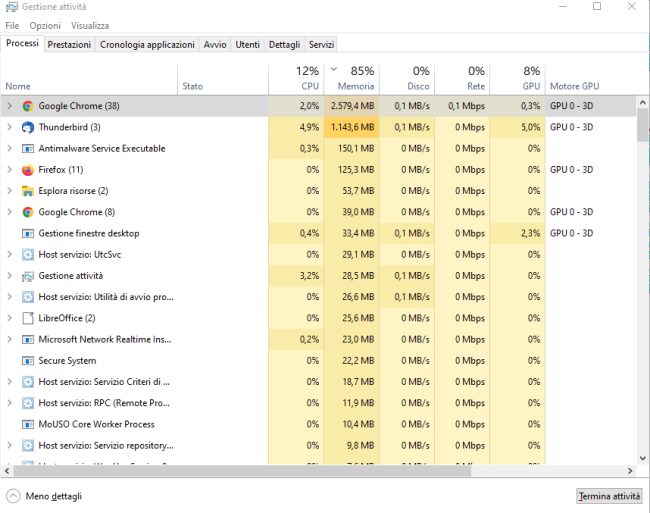The height and width of the screenshot is (513, 650).
Task: Click the Meno dettagli circle arrow icon
Action: click(13, 496)
